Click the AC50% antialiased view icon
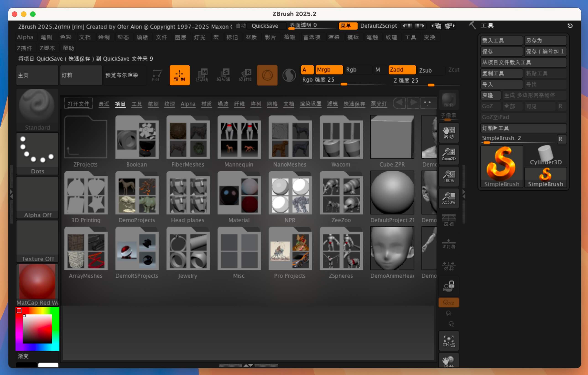Viewport: 588px width, 375px height. coord(449,198)
